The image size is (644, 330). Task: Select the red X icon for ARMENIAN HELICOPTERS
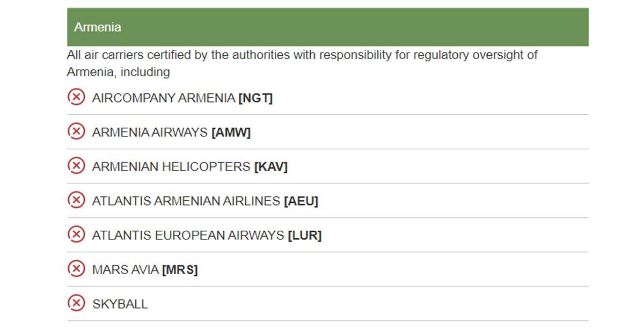[76, 166]
